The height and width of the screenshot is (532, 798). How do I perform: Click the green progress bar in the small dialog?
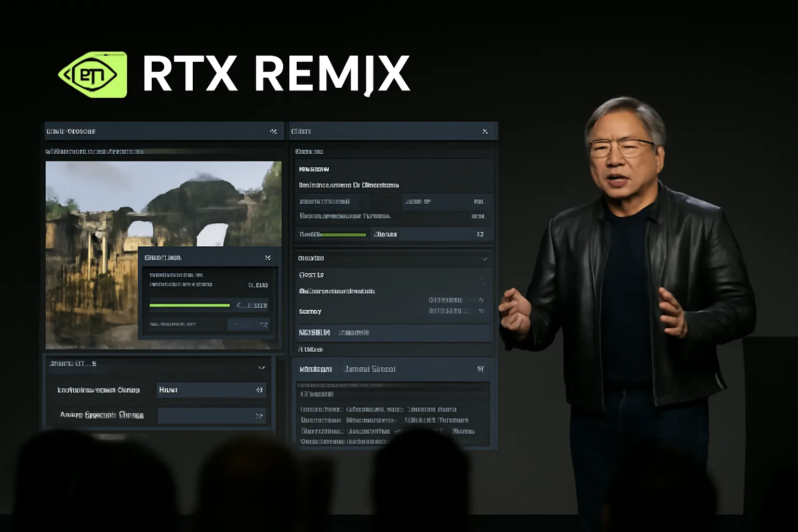pyautogui.click(x=190, y=305)
